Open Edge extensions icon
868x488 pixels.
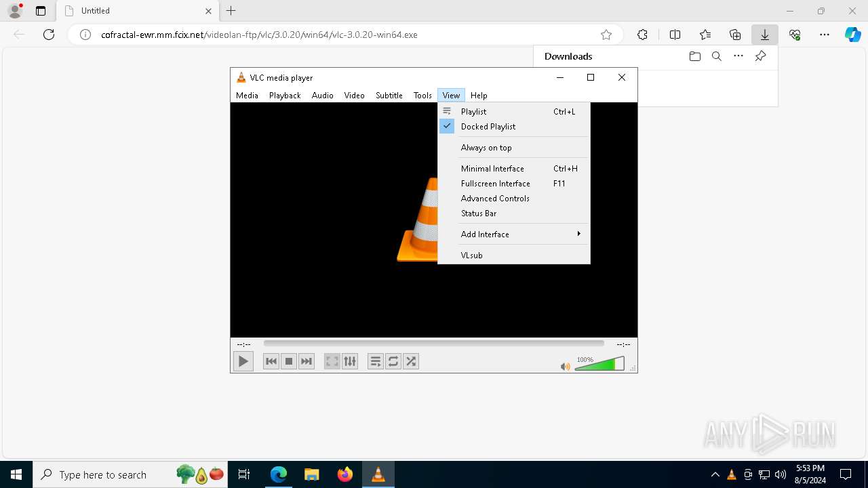642,35
